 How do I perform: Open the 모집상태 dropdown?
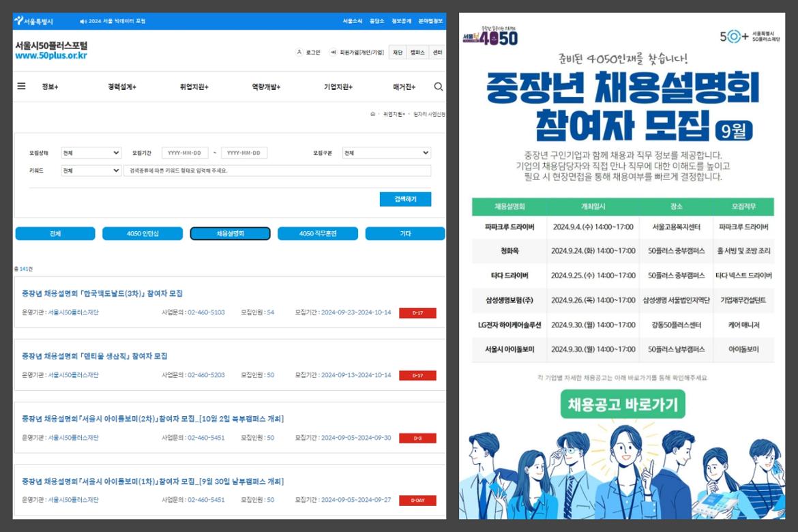coord(91,152)
